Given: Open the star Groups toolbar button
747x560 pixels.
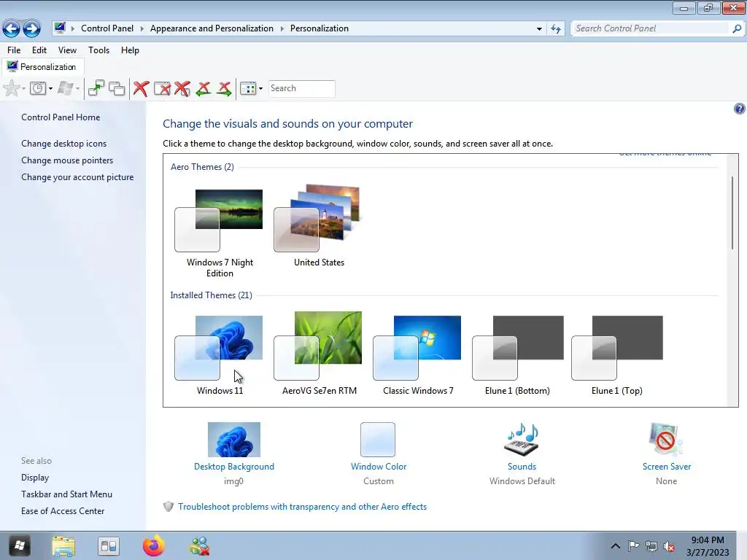Looking at the screenshot, I should point(12,88).
